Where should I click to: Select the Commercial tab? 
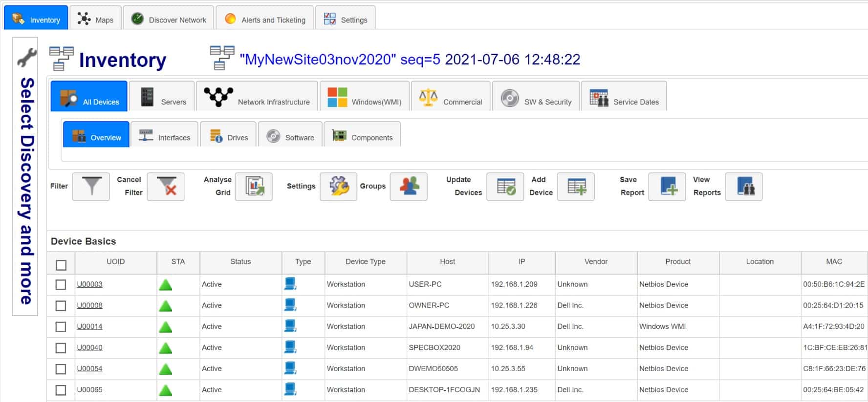click(x=451, y=96)
